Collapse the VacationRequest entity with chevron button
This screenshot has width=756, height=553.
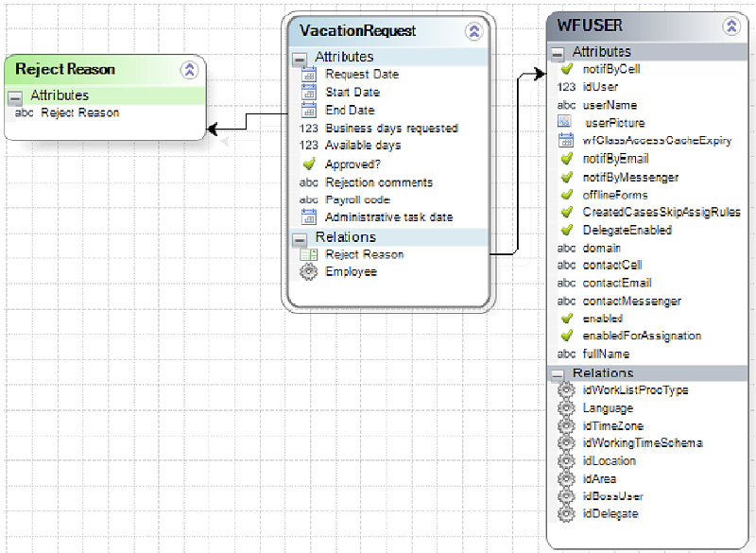point(474,31)
